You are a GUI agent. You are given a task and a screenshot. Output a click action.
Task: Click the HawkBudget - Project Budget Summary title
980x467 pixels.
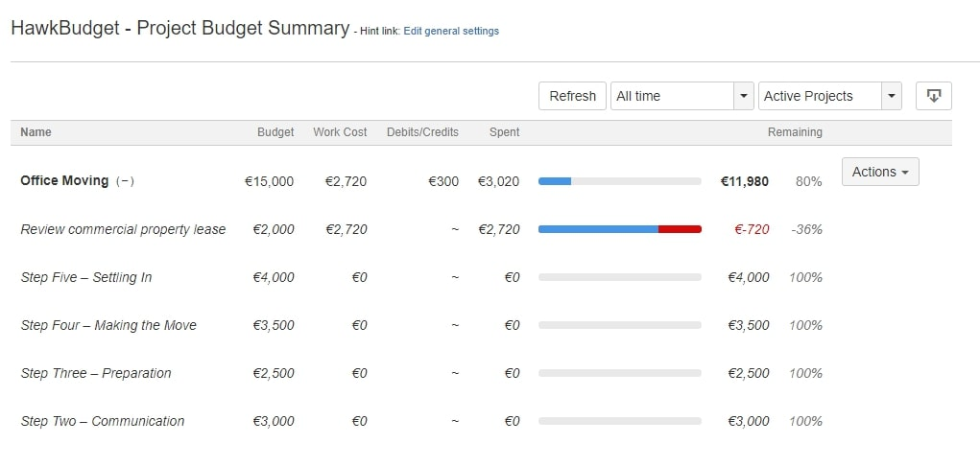pyautogui.click(x=180, y=29)
